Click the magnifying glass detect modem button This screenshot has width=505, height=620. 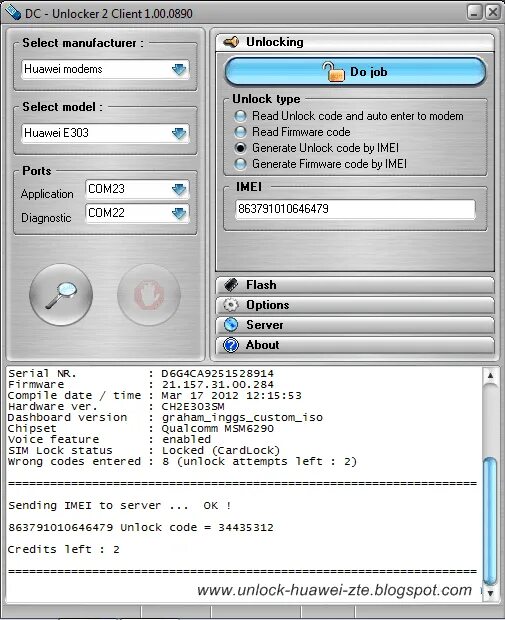pyautogui.click(x=61, y=295)
